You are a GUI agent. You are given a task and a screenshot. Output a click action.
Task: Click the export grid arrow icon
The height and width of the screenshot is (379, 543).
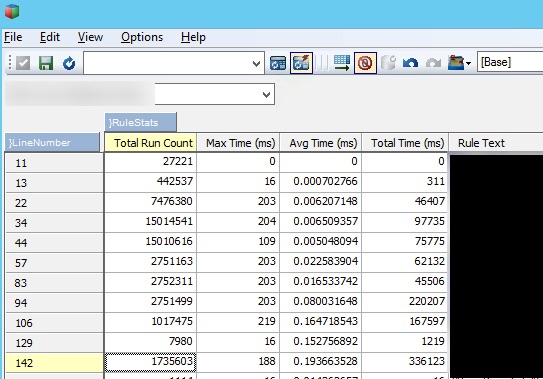(342, 63)
